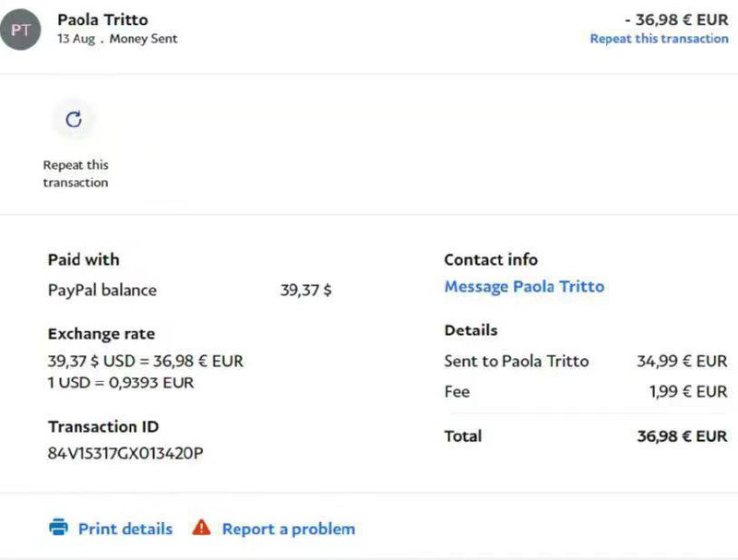738x560 pixels.
Task: Open the top-right Repeat this transaction link
Action: tap(659, 39)
